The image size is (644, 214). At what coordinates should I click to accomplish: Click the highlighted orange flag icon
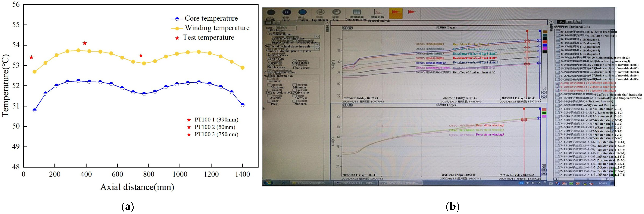[x=395, y=13]
